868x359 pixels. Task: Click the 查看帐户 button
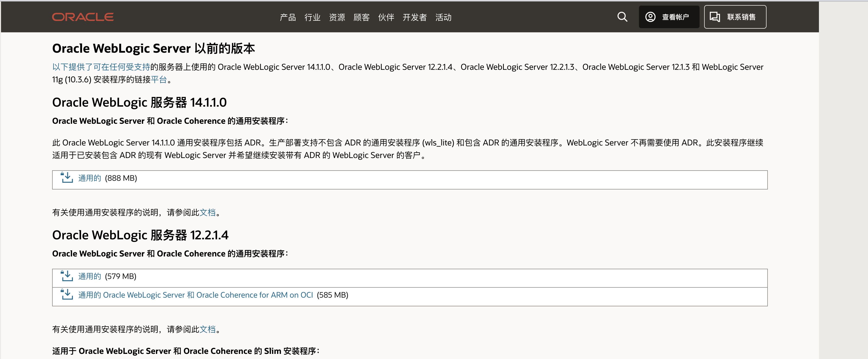[x=669, y=17]
